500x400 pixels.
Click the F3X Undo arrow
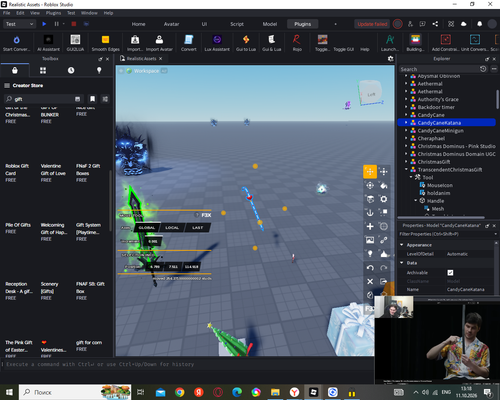pyautogui.click(x=370, y=268)
